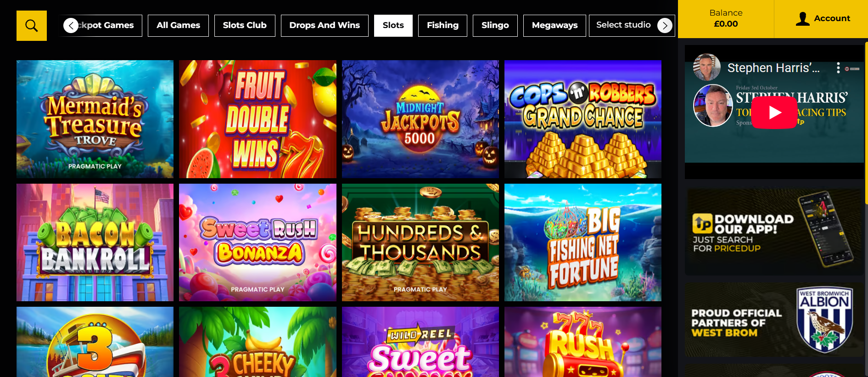
Task: Click Stephen Harris channel avatar in video
Action: pos(707,67)
